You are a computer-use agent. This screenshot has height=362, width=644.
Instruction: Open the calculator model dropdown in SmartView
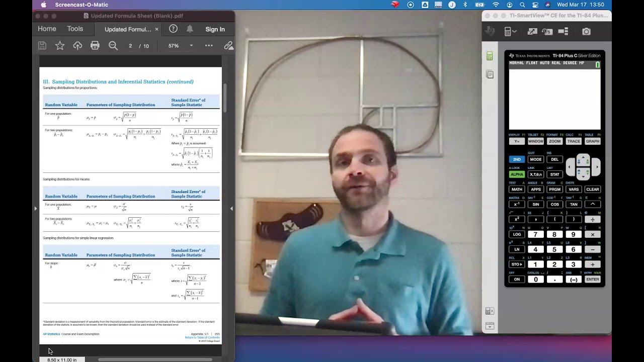(x=511, y=32)
